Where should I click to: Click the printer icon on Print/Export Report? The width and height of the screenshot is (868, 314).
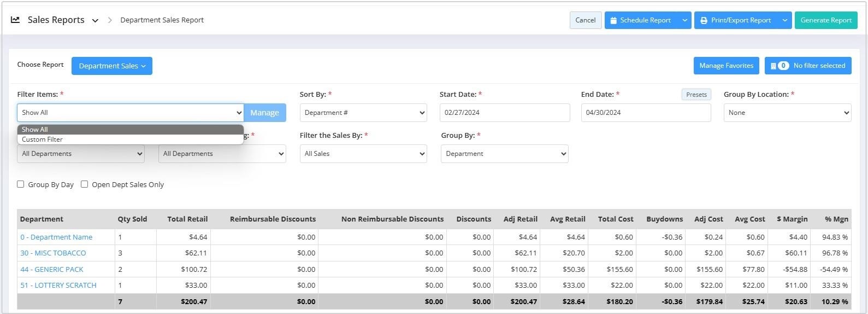pyautogui.click(x=704, y=20)
